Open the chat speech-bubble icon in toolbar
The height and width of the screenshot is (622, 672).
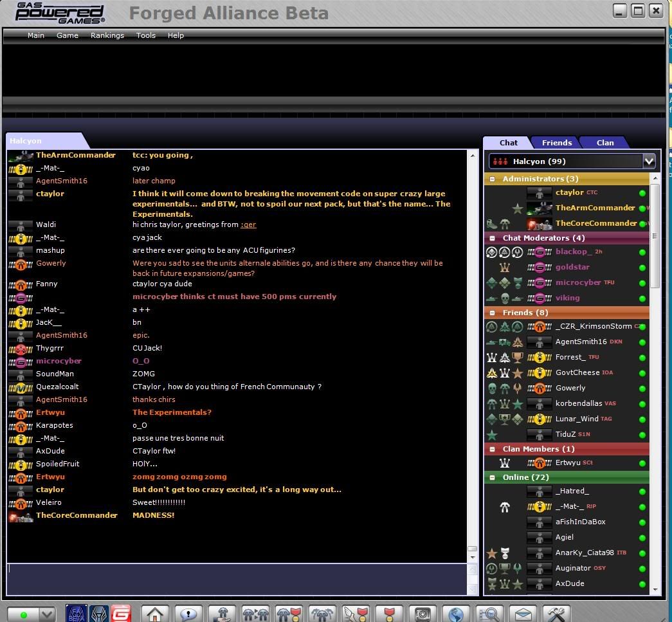point(188,614)
